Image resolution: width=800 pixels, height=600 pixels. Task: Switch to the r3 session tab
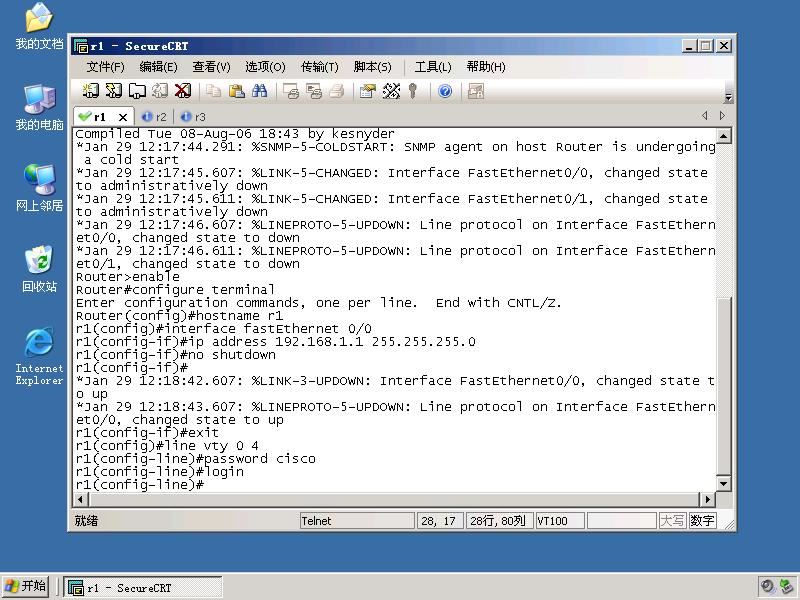[x=194, y=117]
